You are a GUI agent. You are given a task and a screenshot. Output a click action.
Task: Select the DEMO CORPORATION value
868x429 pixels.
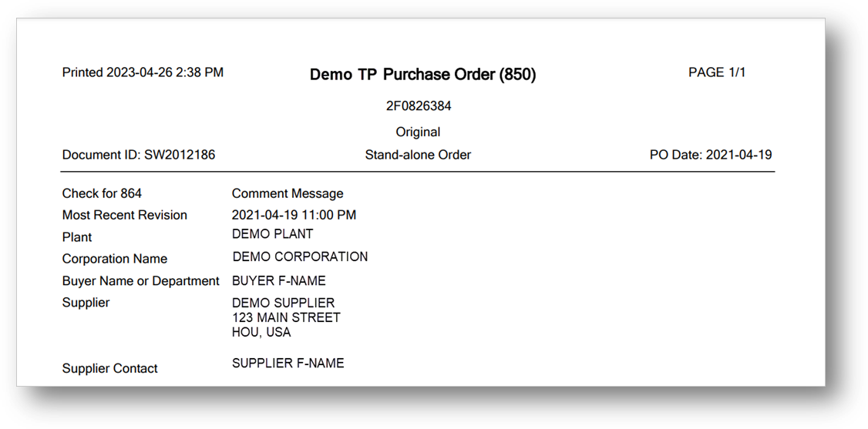(x=300, y=256)
